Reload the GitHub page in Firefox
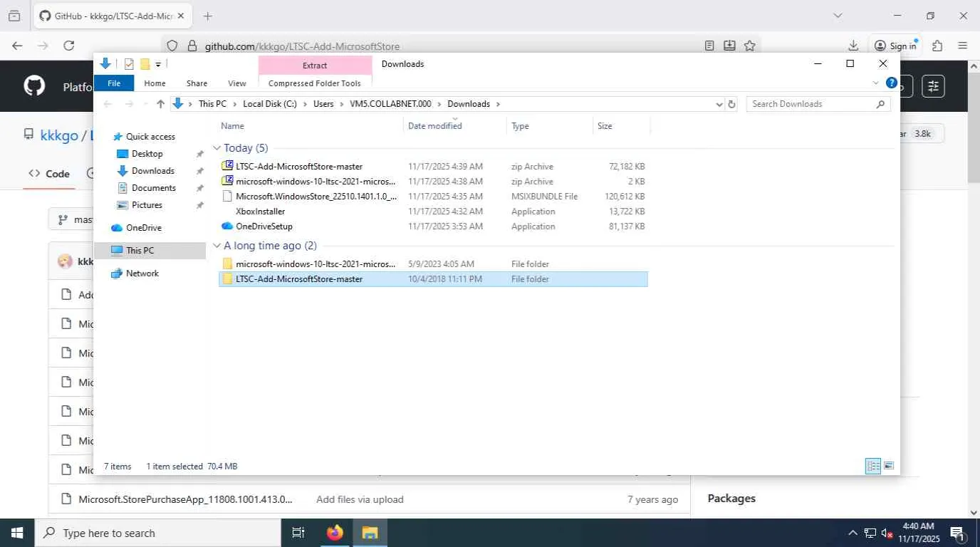Screen dimensions: 980x547 tap(69, 46)
